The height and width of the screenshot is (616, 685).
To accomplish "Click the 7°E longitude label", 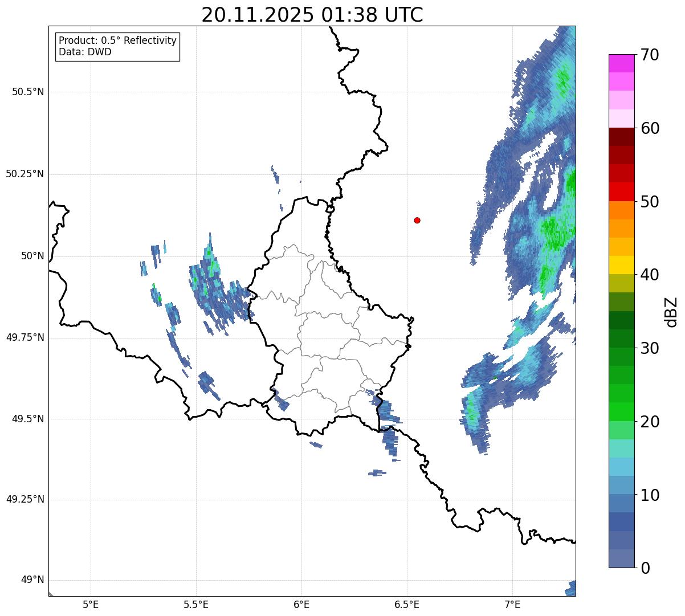I will tap(512, 604).
